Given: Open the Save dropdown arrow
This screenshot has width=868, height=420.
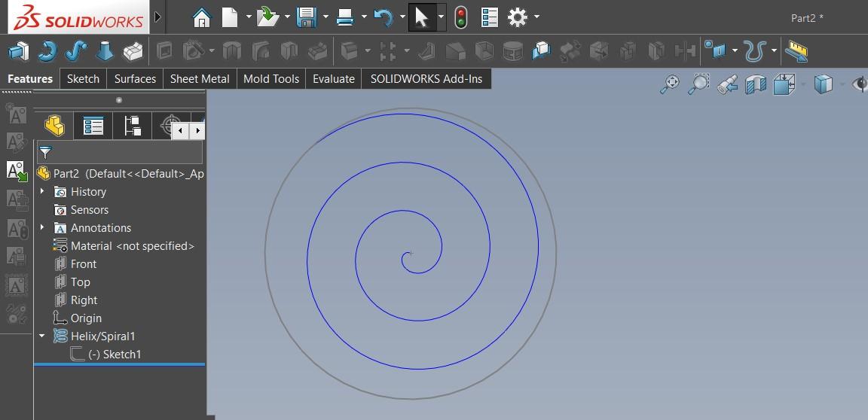Looking at the screenshot, I should click(325, 17).
